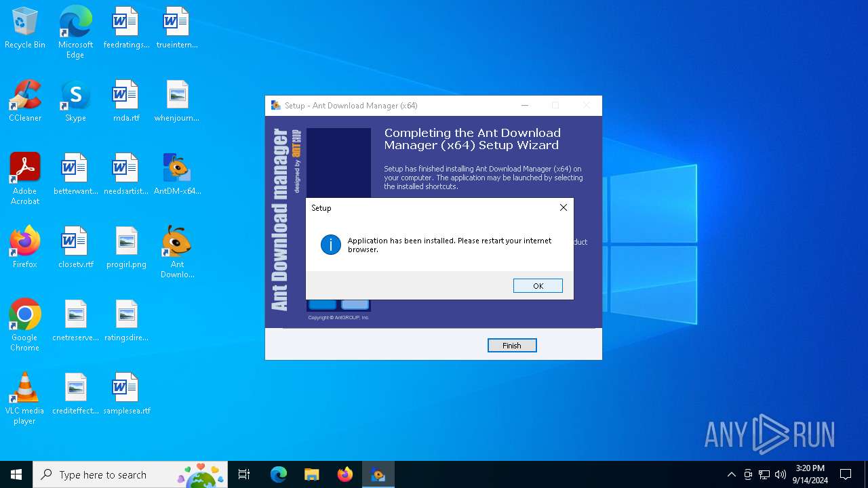Select the betterwant Word document icon

pyautogui.click(x=75, y=175)
